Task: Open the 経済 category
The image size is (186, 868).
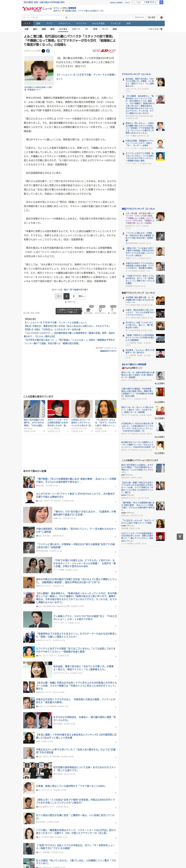Action: click(x=52, y=29)
